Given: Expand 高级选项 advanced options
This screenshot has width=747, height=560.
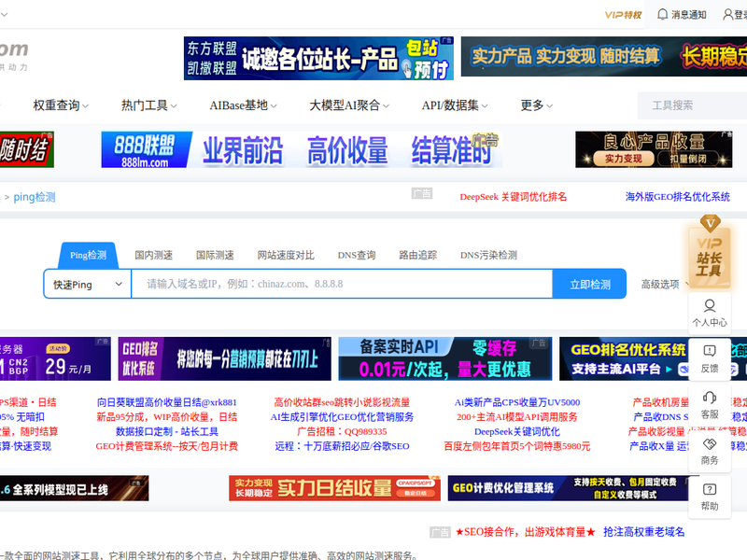Looking at the screenshot, I should pyautogui.click(x=665, y=285).
